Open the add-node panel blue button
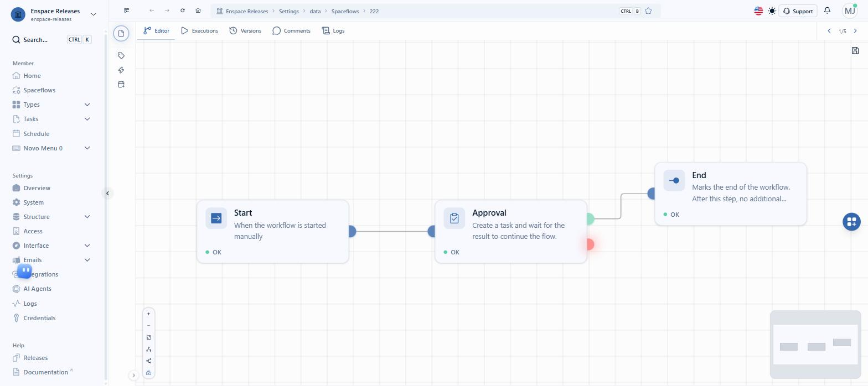Viewport: 868px width, 386px height. [x=851, y=222]
